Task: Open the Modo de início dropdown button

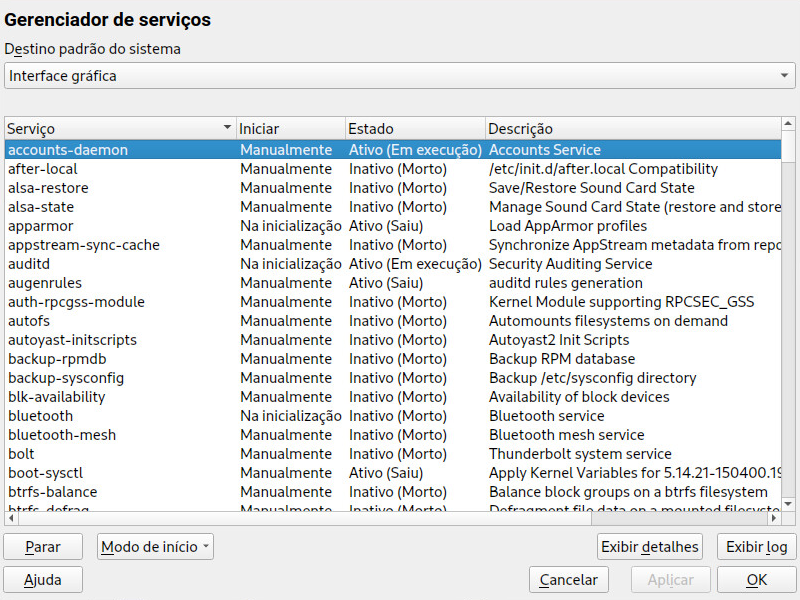Action: pos(155,546)
